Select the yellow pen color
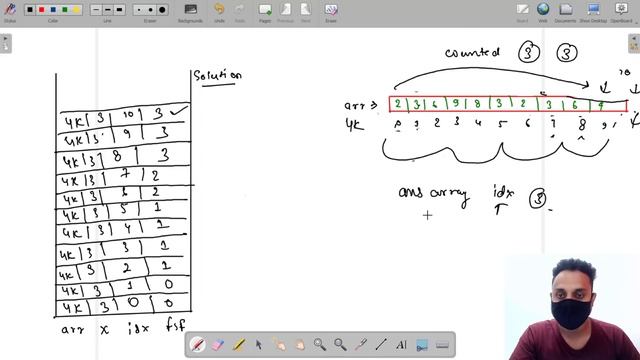 tap(76, 9)
